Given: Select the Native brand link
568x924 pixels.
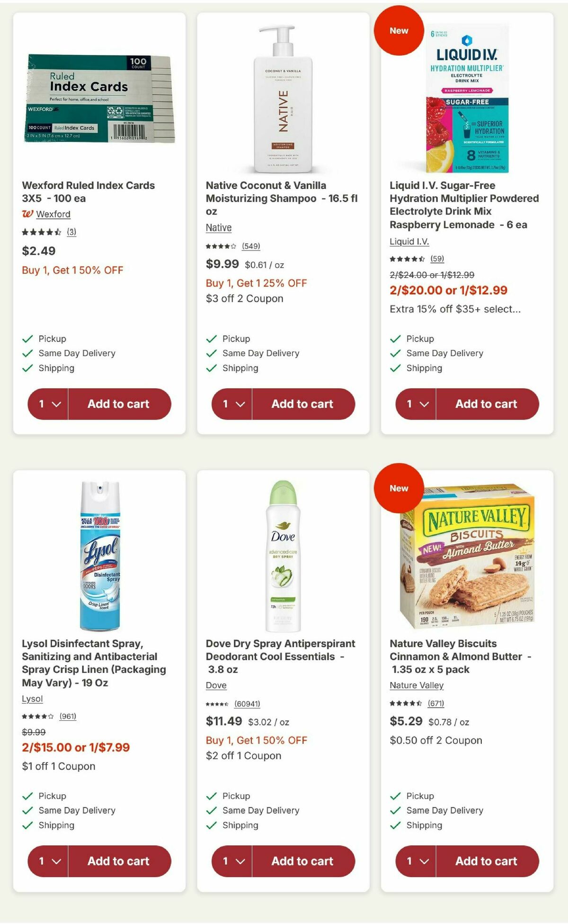Looking at the screenshot, I should coord(218,227).
